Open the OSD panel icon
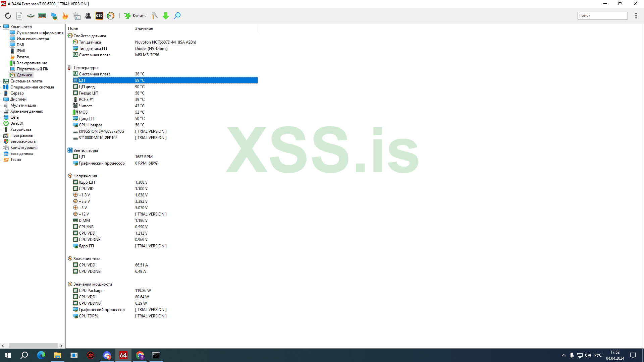The image size is (644, 362). [x=99, y=16]
